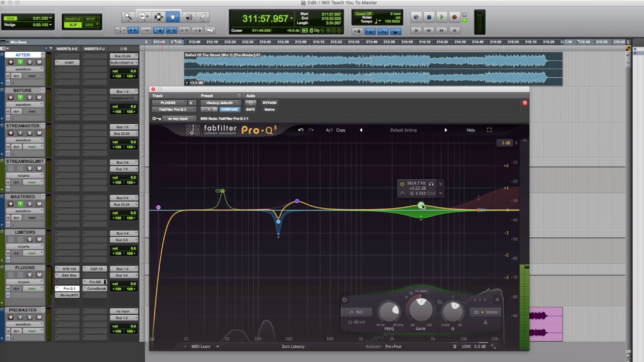Click the scissors split band icon
The image size is (644, 362).
coord(485,322)
